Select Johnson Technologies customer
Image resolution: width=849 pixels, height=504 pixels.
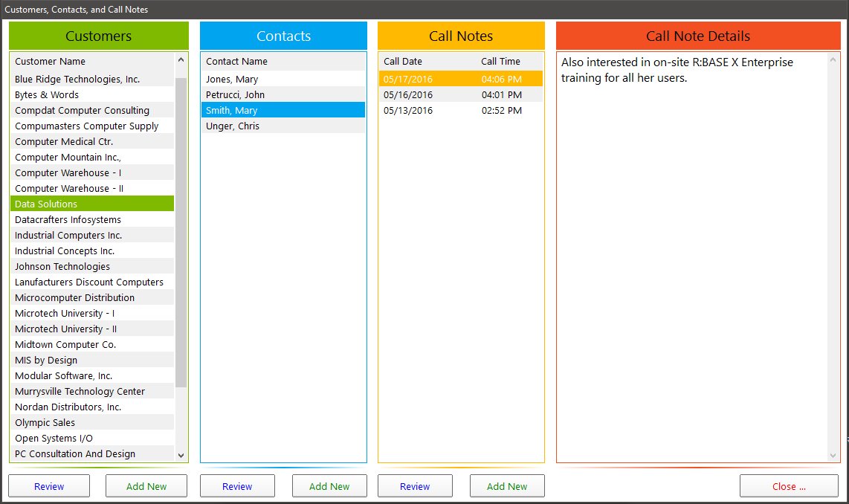click(x=62, y=266)
